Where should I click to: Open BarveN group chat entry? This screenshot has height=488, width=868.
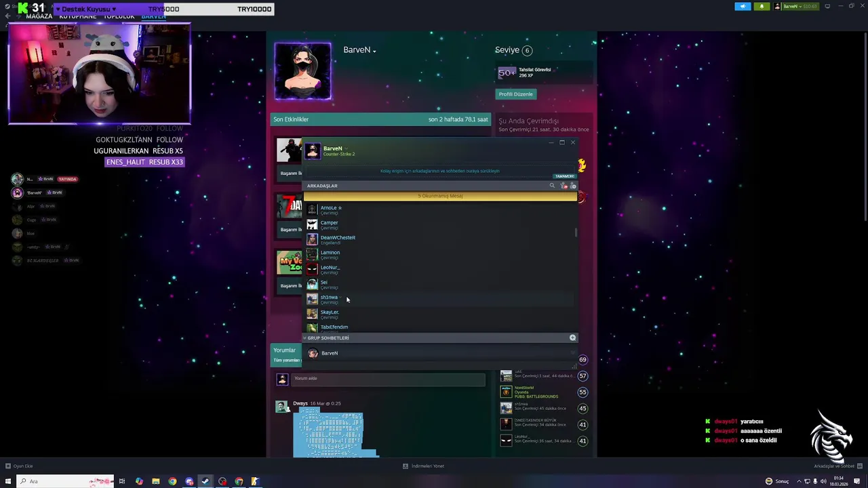point(439,353)
